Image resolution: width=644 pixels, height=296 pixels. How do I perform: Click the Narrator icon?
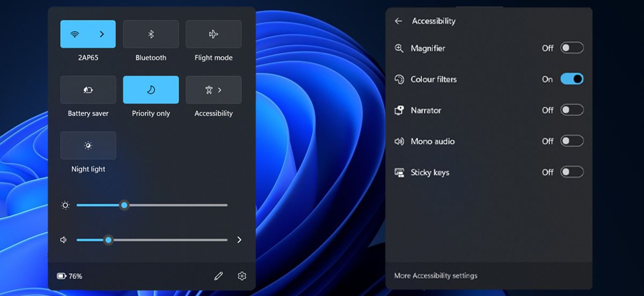click(x=399, y=110)
